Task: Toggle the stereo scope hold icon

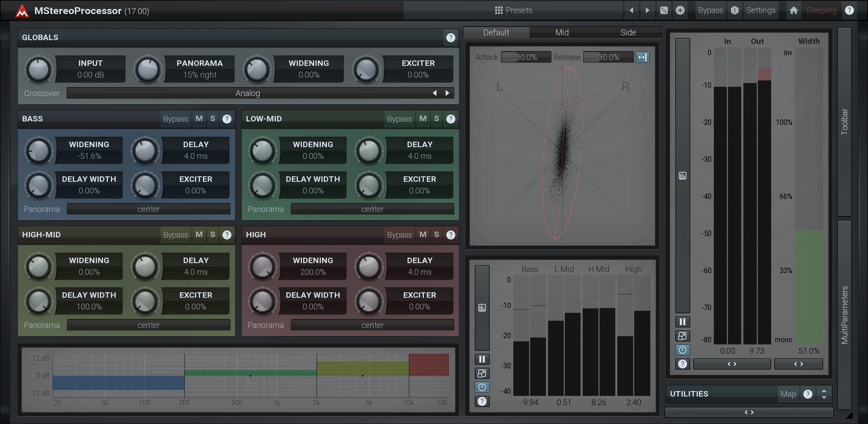Action: [x=642, y=57]
